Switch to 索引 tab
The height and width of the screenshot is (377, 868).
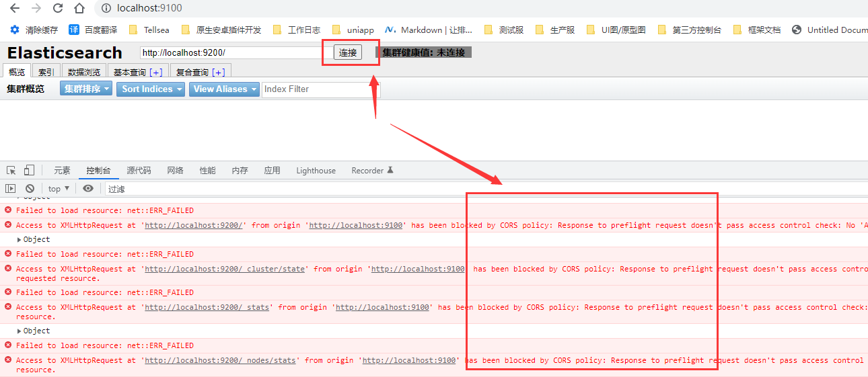(46, 72)
